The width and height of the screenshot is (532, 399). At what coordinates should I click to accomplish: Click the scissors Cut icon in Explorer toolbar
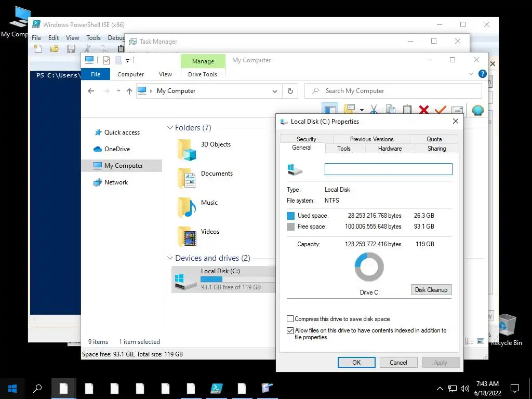[374, 110]
